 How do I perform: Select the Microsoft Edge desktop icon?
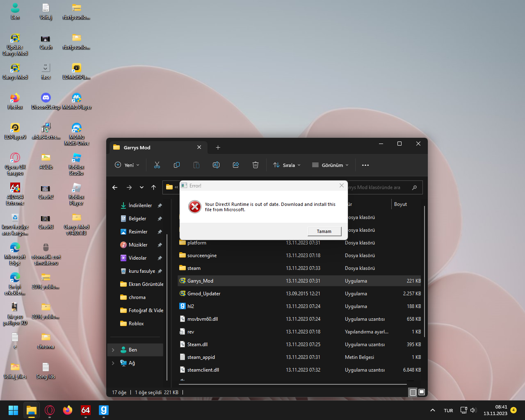click(x=15, y=254)
